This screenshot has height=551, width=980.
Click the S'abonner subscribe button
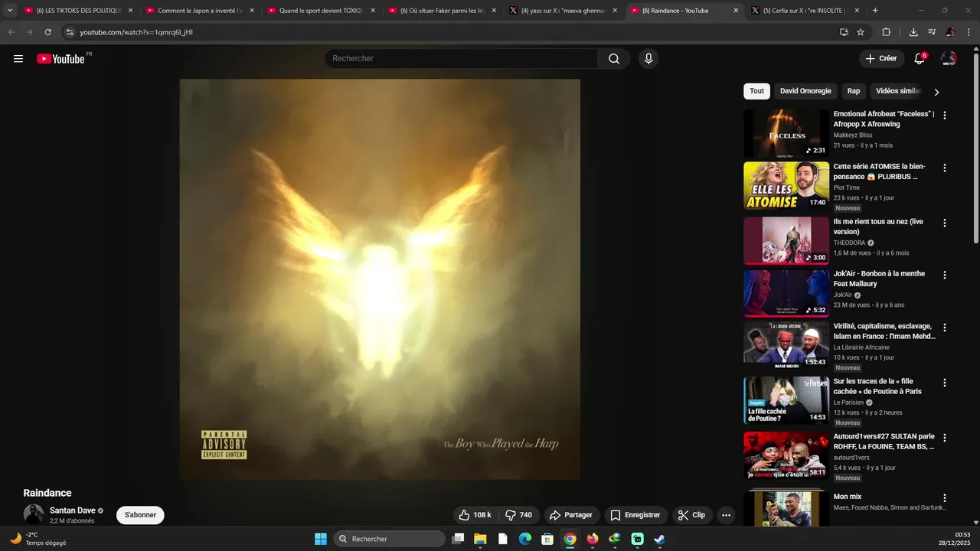click(140, 515)
